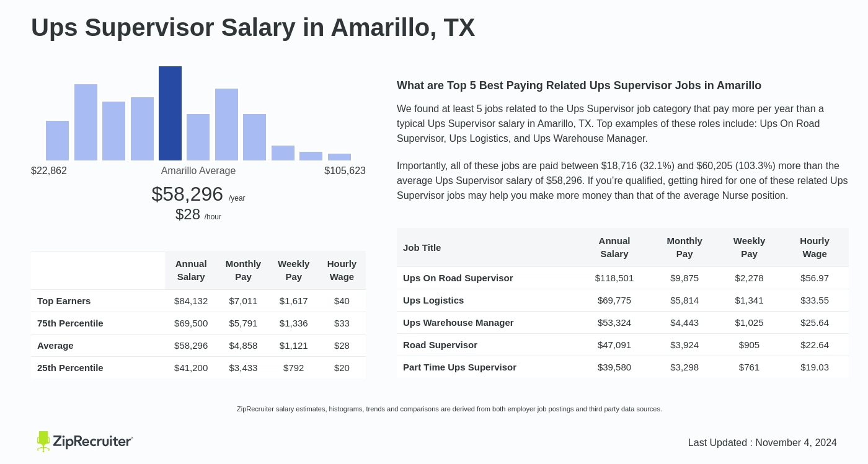868x464 pixels.
Task: Click the ZipRecruiter logo
Action: tap(85, 441)
